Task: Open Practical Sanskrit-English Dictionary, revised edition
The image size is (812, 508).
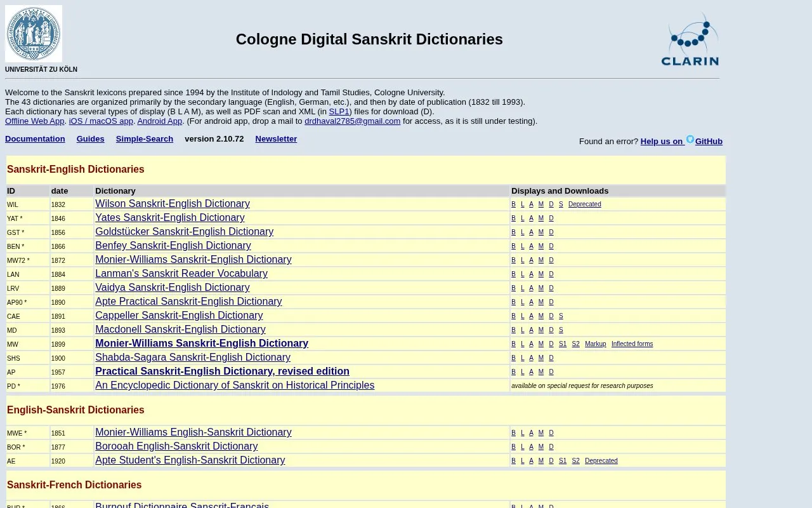Action: click(222, 371)
